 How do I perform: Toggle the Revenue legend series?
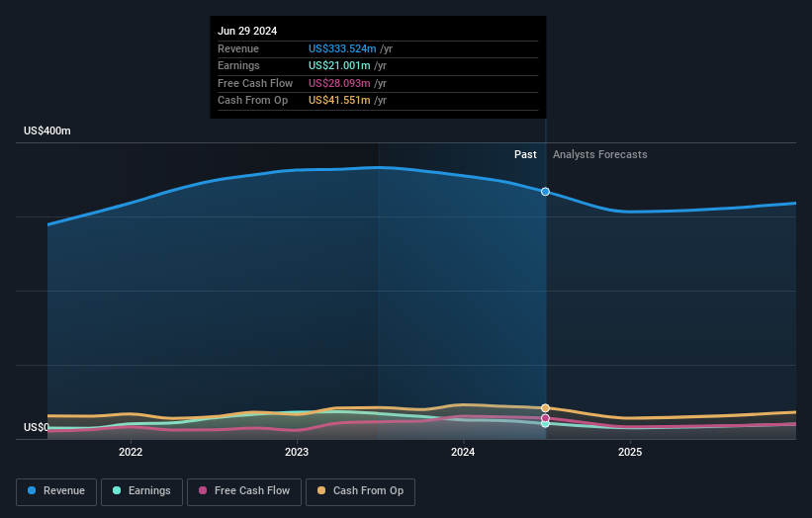[56, 491]
